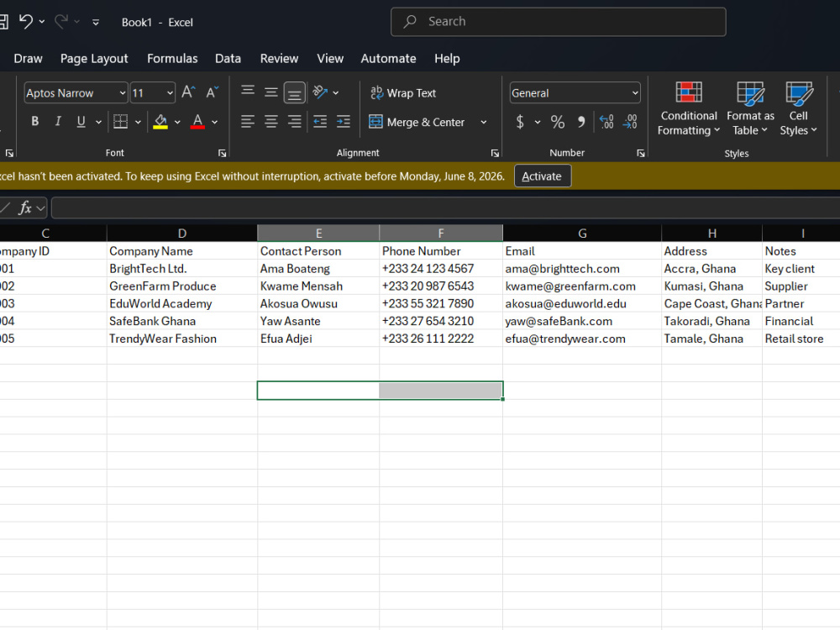The image size is (840, 630).
Task: Click cell 'kwame@greenfarm.com'
Action: [x=582, y=286]
